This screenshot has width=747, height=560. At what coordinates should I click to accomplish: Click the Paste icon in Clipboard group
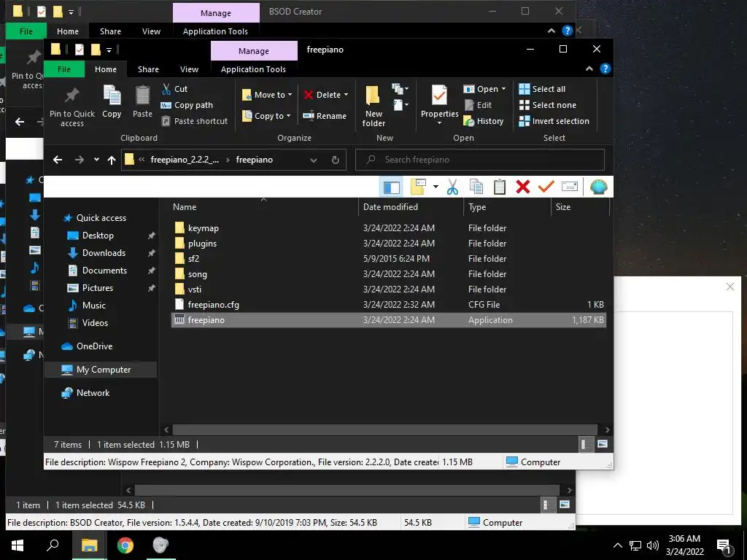point(142,101)
